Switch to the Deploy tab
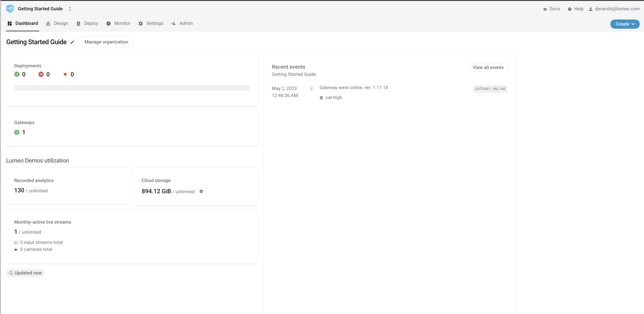The image size is (644, 314). click(x=87, y=23)
